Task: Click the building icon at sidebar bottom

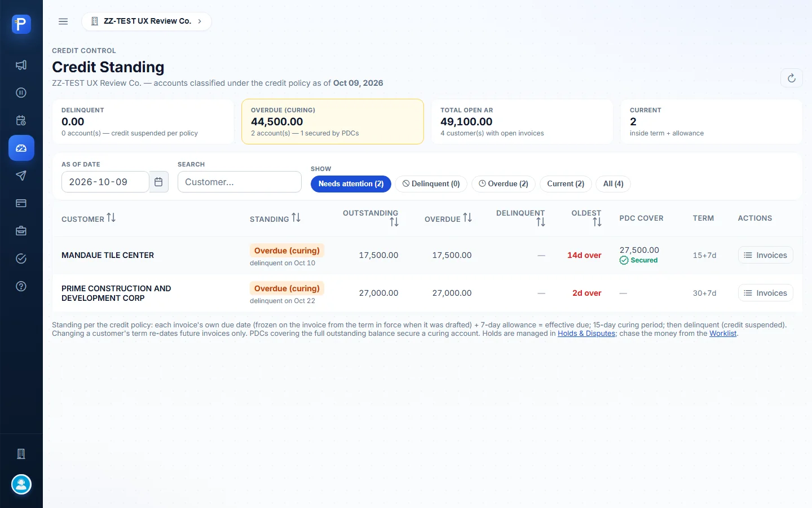Action: [x=21, y=454]
